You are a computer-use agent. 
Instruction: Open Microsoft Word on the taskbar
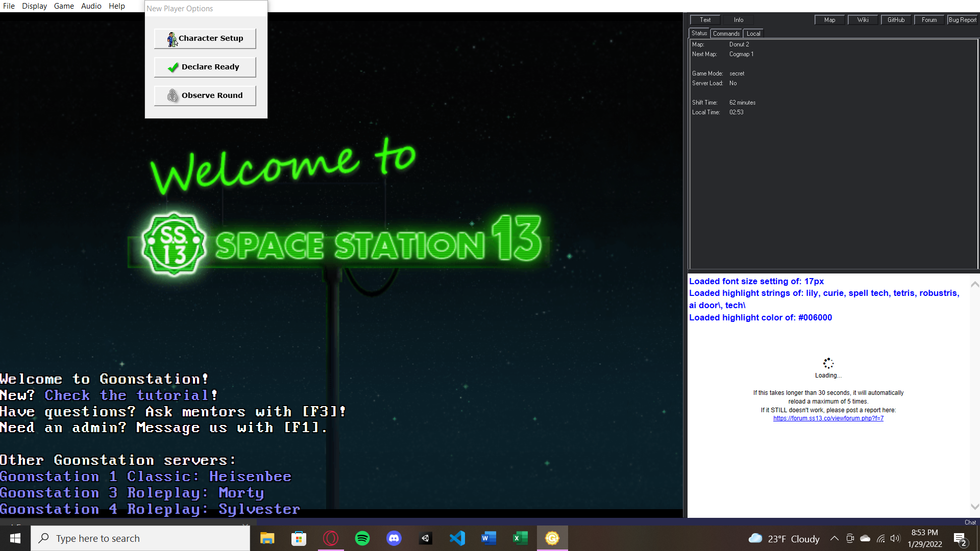(x=488, y=538)
